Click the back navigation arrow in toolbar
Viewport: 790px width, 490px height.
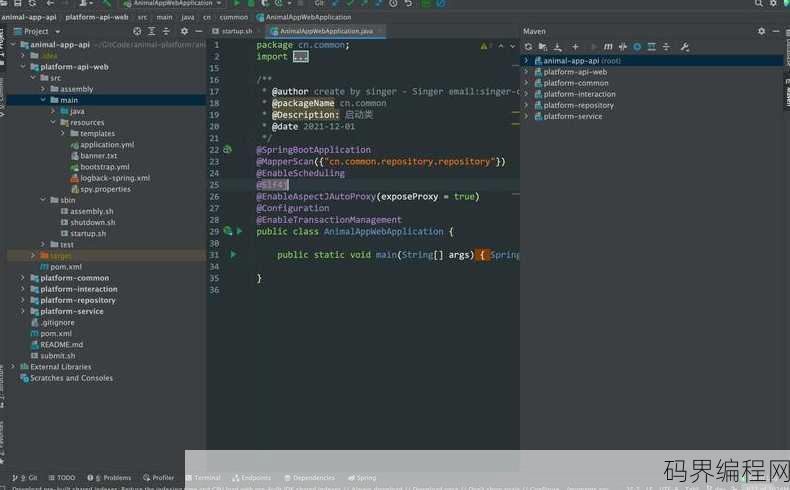(x=50, y=3)
